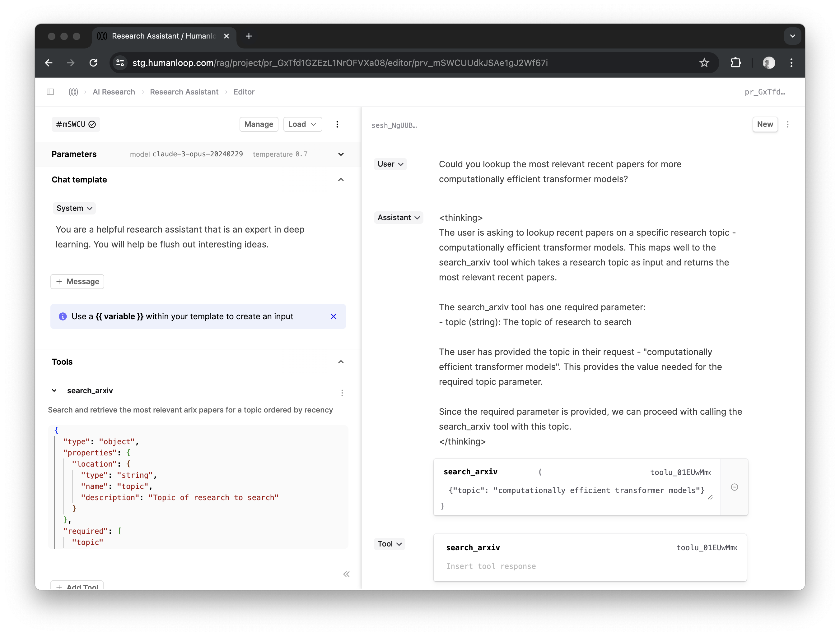This screenshot has height=636, width=840.
Task: Collapse the search_arxiv tool definition
Action: coord(54,390)
